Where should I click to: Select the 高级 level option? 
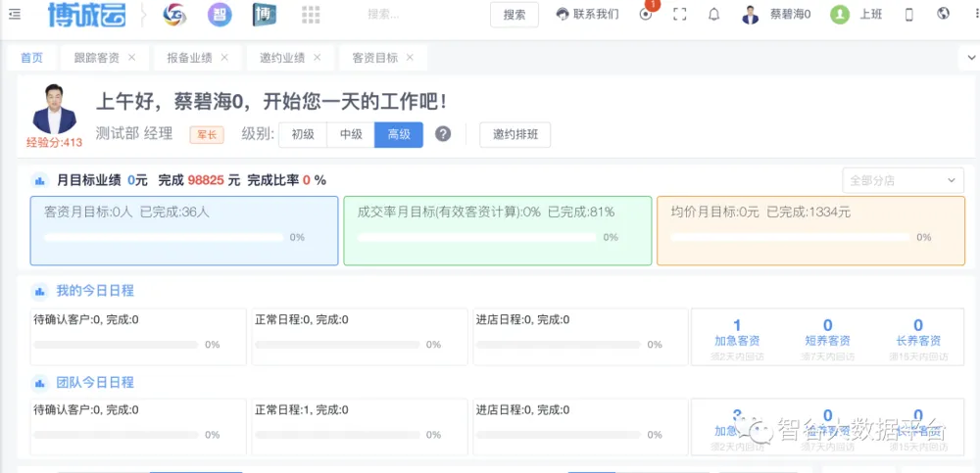(399, 134)
